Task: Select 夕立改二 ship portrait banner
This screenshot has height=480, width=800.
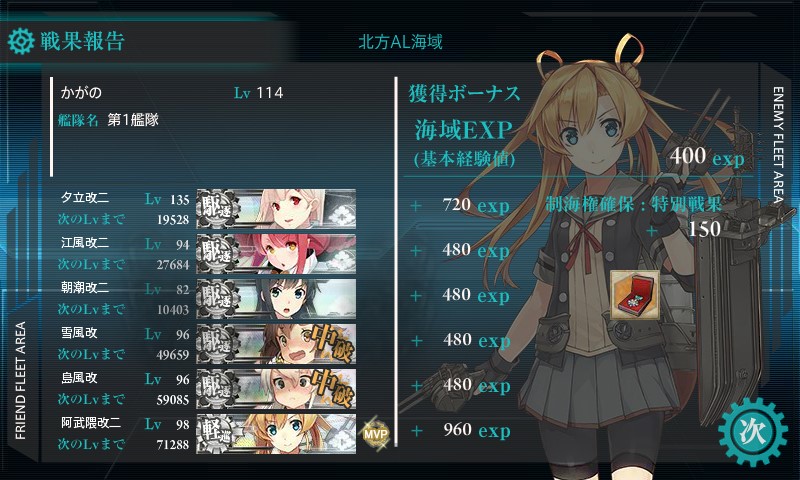Action: click(276, 209)
